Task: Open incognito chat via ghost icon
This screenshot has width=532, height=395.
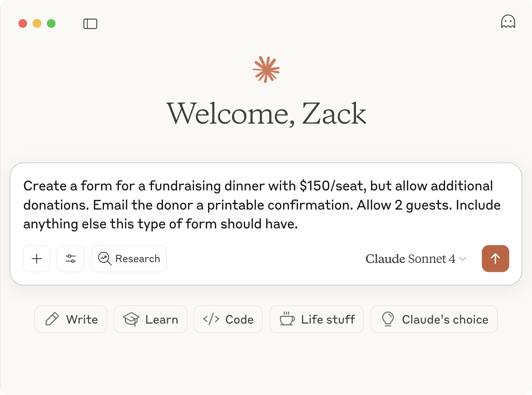Action: point(508,22)
